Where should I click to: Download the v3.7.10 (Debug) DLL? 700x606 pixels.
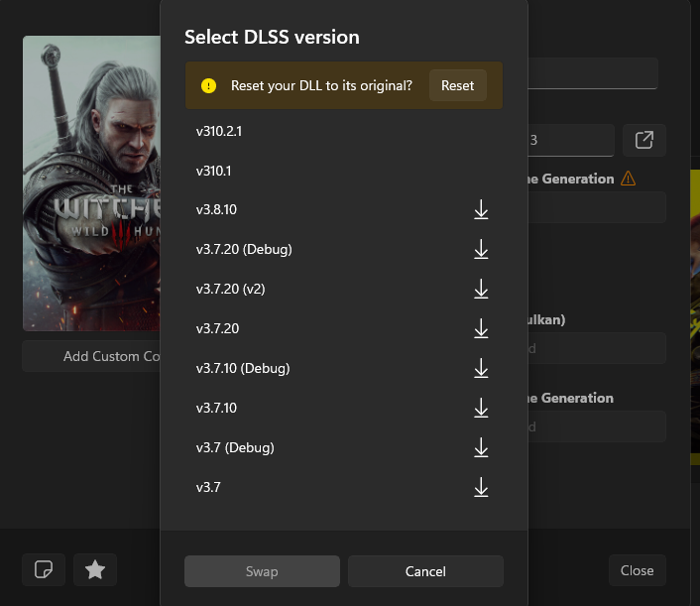(481, 369)
